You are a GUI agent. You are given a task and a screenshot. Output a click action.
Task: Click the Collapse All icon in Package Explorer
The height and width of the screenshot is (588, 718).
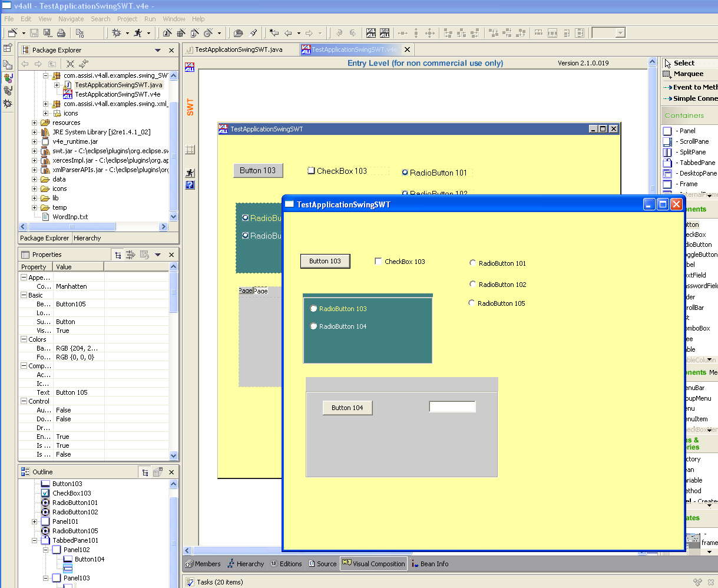(70, 64)
